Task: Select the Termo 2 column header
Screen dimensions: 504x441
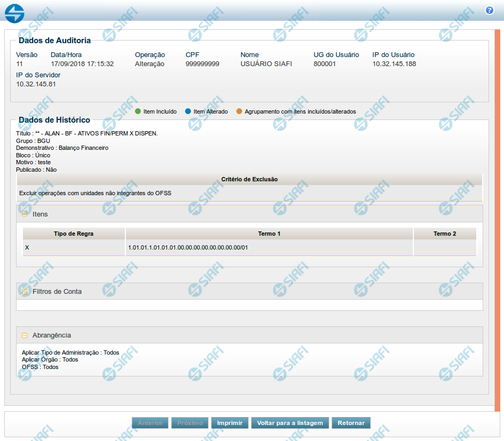Action: 444,234
